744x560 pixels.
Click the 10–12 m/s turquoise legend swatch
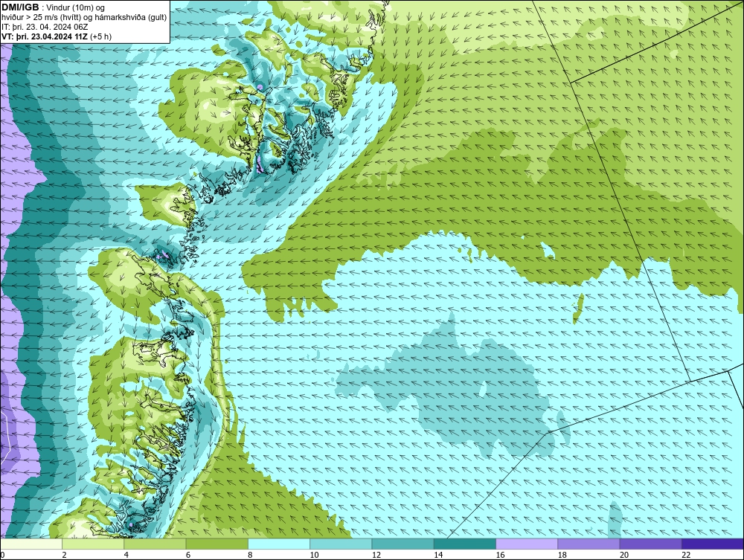coord(341,544)
